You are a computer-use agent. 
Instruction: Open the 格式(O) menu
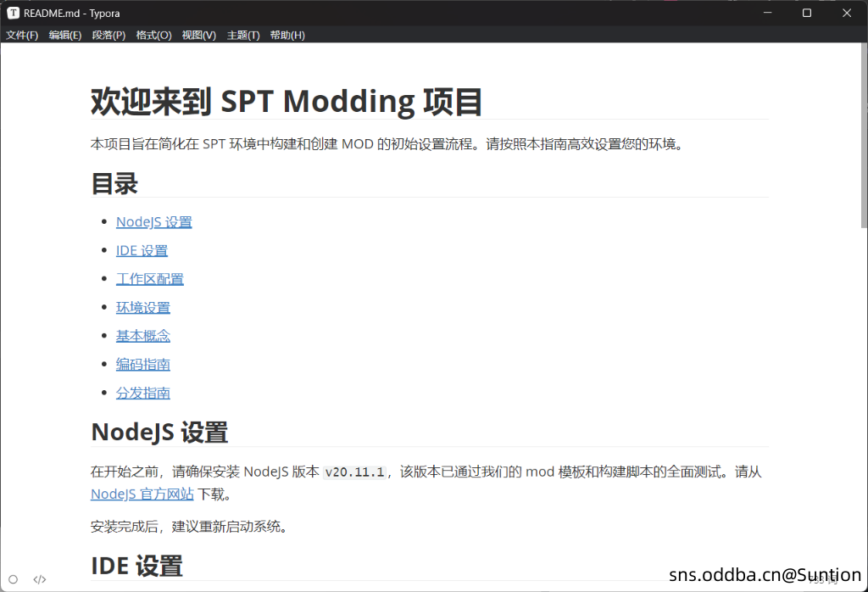point(154,35)
